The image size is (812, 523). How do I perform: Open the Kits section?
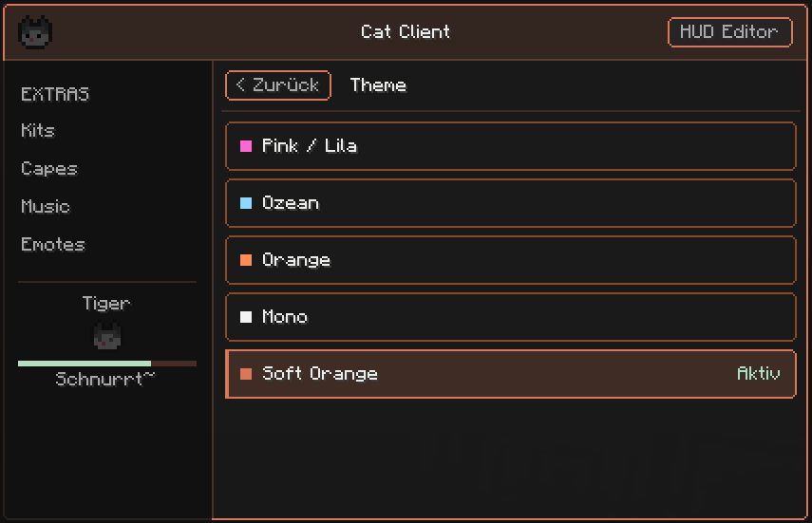pos(38,130)
